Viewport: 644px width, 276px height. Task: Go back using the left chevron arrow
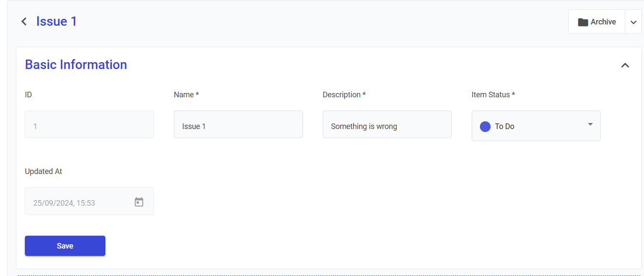tap(24, 21)
